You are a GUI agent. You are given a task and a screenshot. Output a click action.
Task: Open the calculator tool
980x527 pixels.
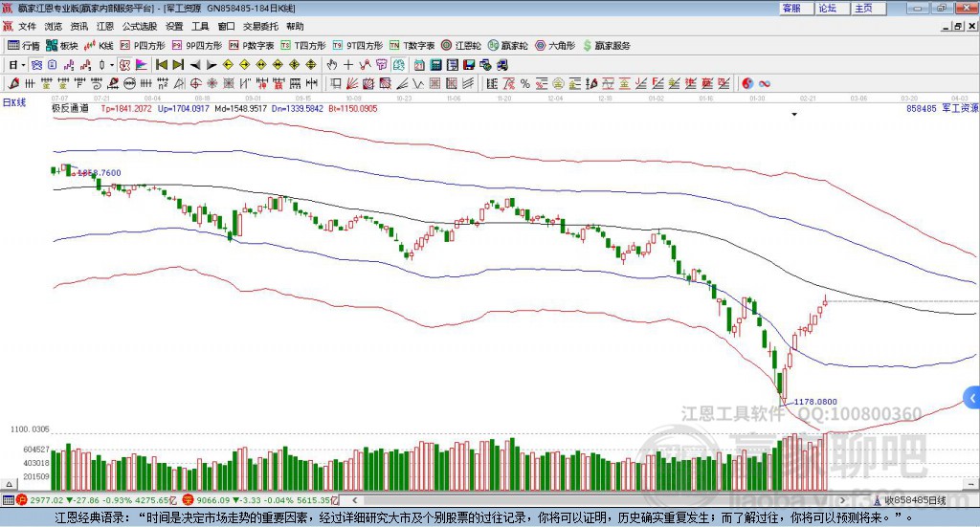(435, 65)
